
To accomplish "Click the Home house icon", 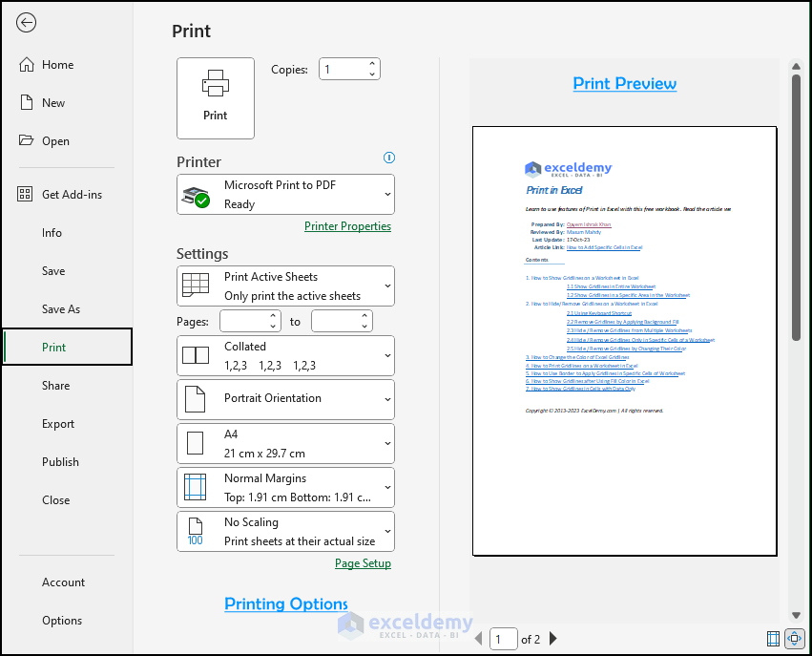I will [x=27, y=65].
